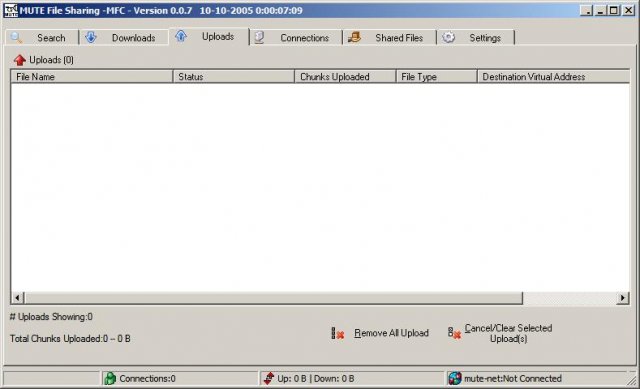Go to the Connections tab
The image size is (640, 389).
click(296, 38)
